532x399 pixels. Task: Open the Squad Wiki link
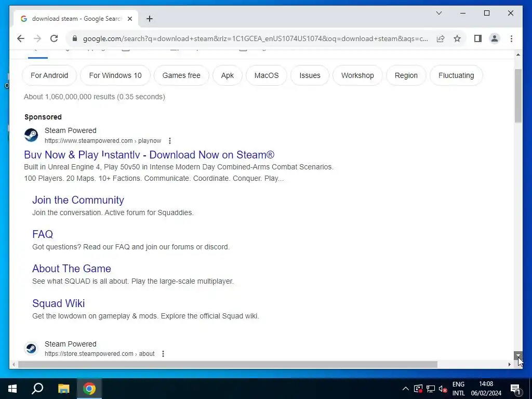coord(58,303)
